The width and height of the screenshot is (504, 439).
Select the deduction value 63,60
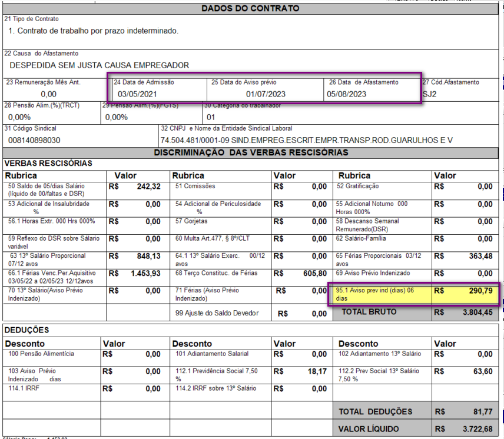pos(483,371)
